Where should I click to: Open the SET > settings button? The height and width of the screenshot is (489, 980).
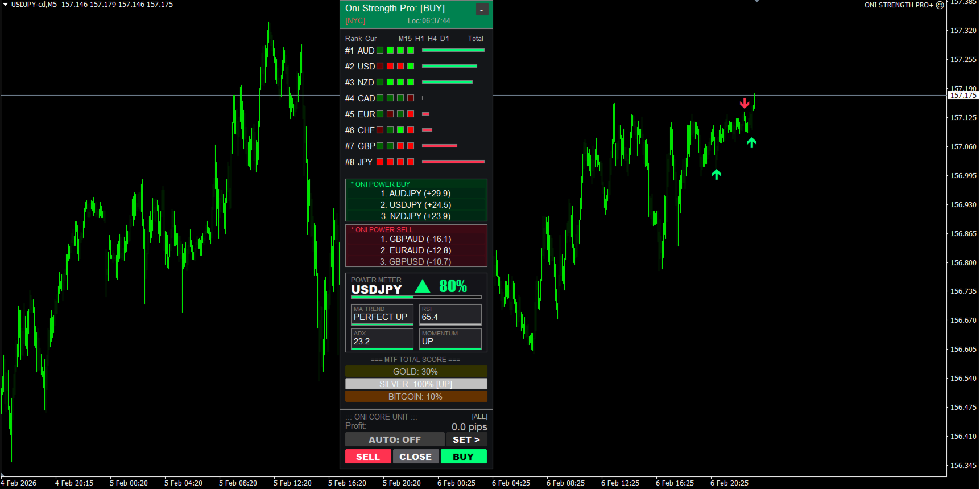(466, 439)
